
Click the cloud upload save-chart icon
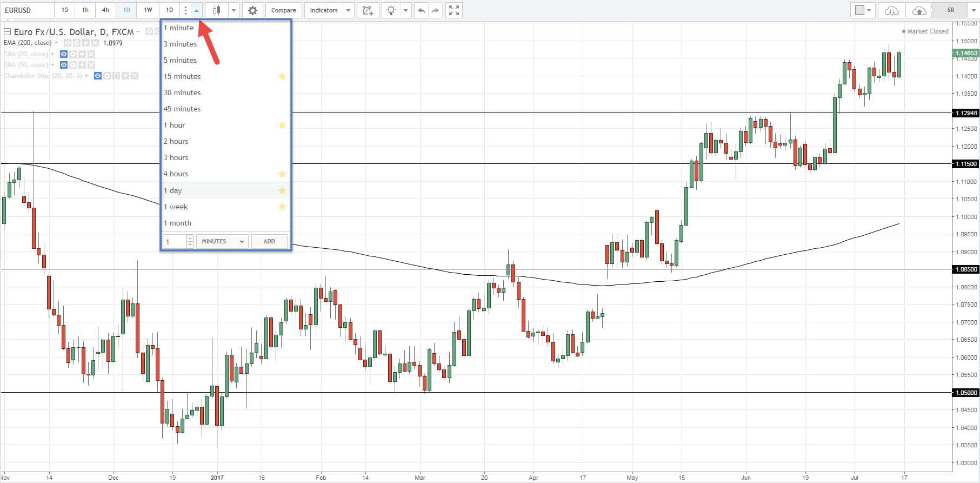pyautogui.click(x=919, y=10)
